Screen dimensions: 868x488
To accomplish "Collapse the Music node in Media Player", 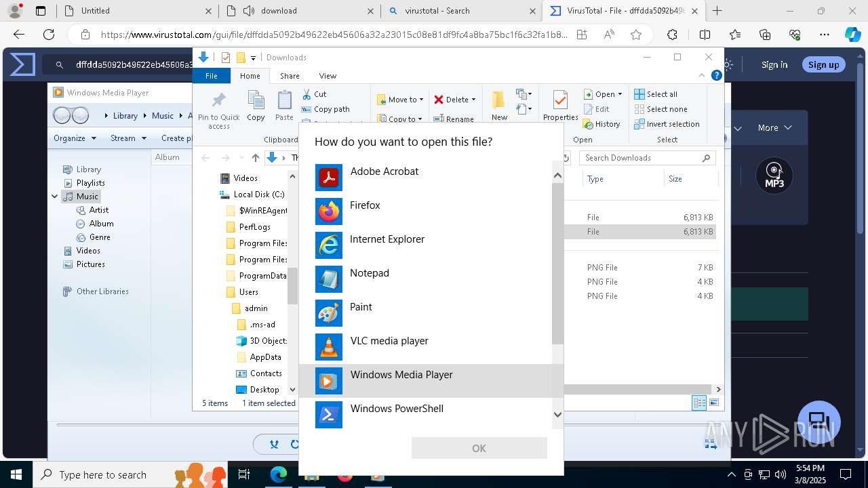I will 55,197.
